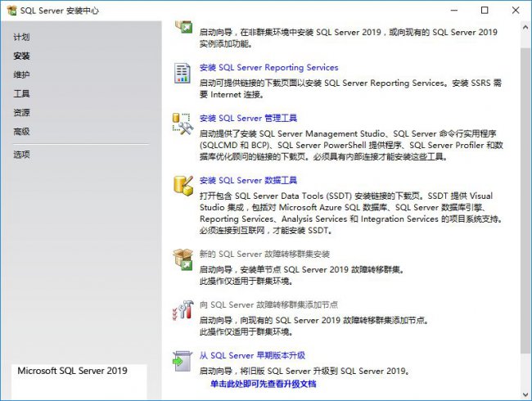Screen dimensions: 532x401
Task: Click the text 启动向导，将旧版 SQL Server 升级到 SQL Server 2019
Action: click(304, 371)
